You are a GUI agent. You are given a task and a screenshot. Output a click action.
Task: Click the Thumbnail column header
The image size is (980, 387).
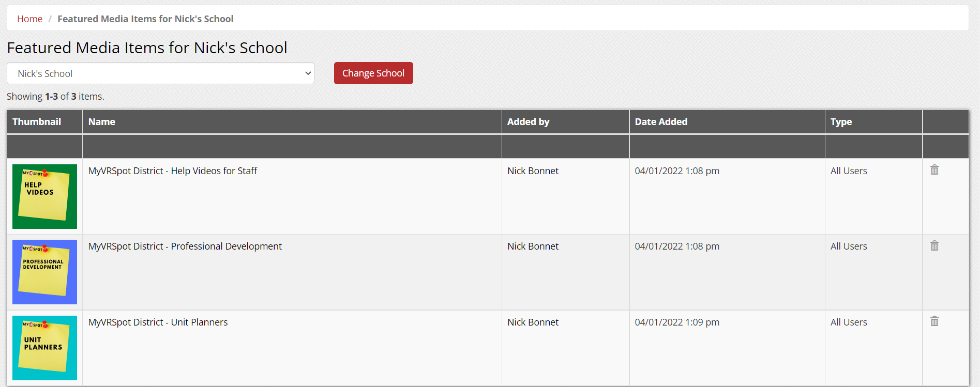(37, 122)
